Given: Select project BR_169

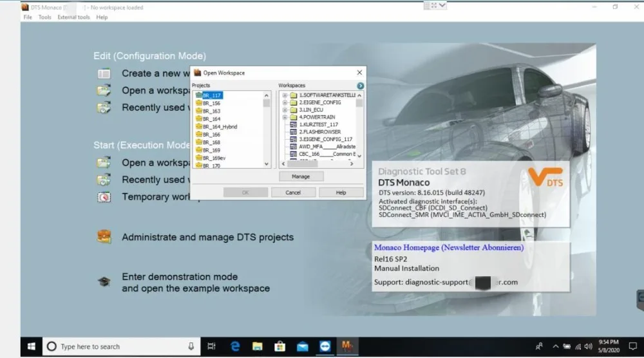Looking at the screenshot, I should 211,150.
